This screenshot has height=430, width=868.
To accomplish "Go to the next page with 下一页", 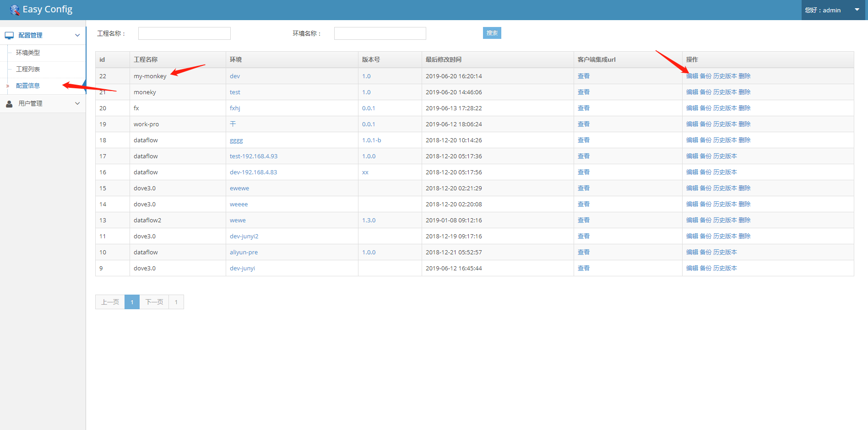I will (154, 302).
